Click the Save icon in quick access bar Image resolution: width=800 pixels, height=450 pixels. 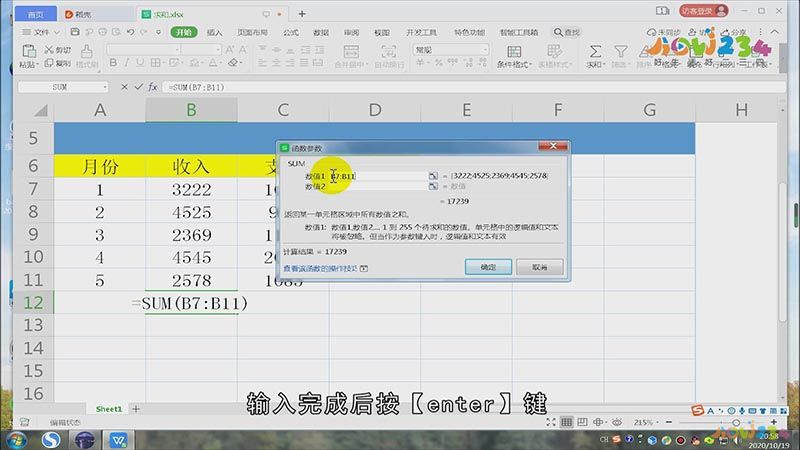click(75, 32)
